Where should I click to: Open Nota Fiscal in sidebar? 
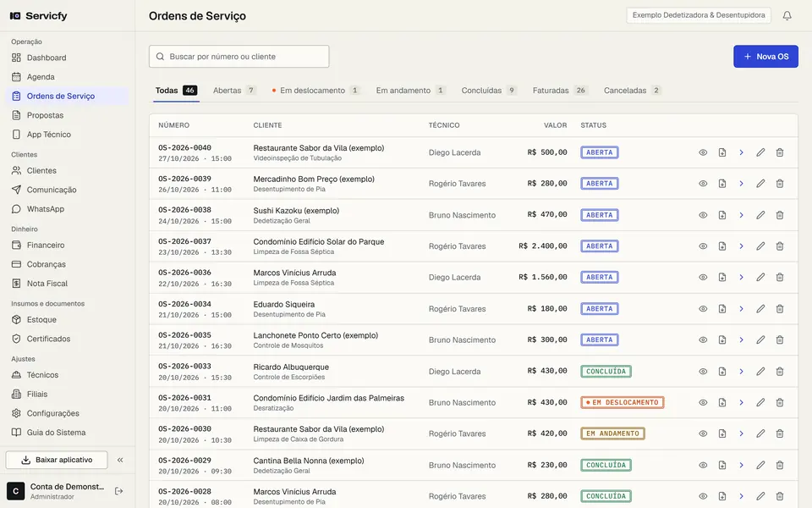[x=68, y=284]
